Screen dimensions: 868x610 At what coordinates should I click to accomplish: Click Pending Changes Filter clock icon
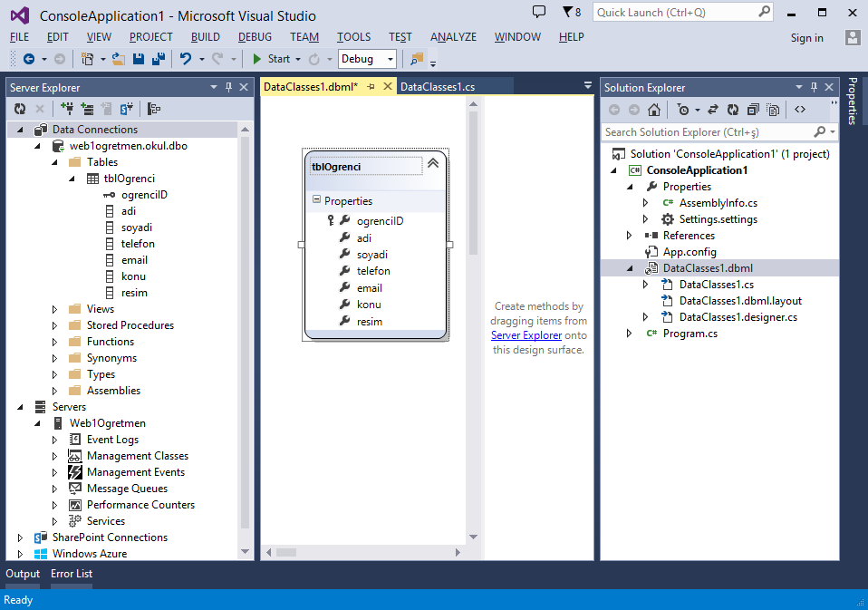tap(683, 110)
